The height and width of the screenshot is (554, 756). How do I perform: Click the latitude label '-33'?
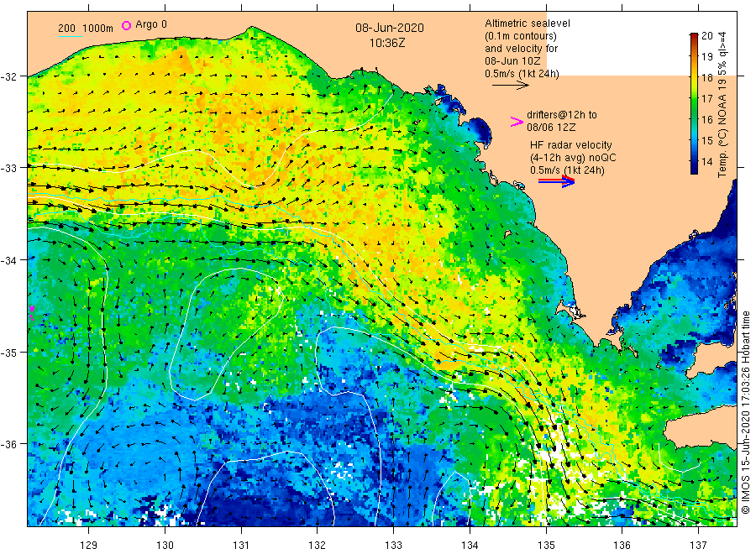(x=8, y=168)
